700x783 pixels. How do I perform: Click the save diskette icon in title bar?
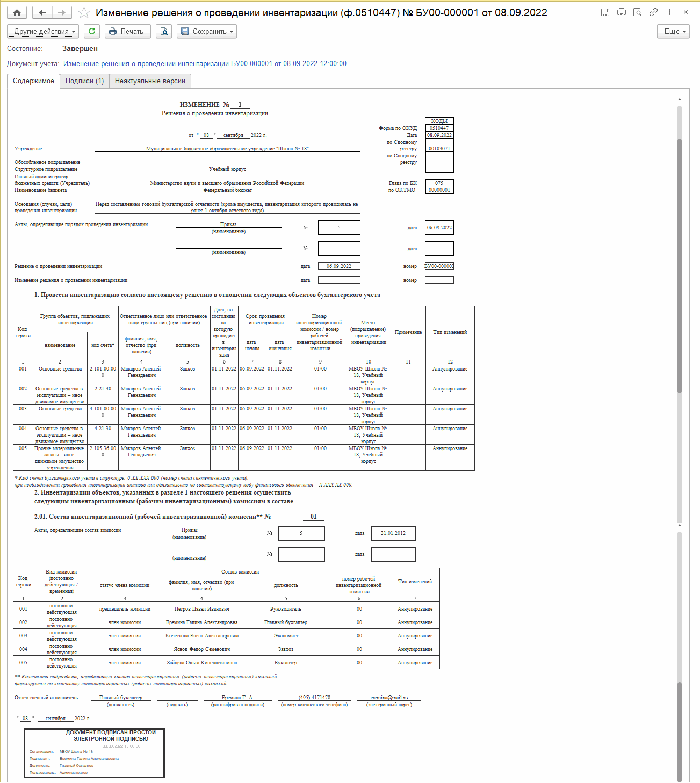pos(605,12)
